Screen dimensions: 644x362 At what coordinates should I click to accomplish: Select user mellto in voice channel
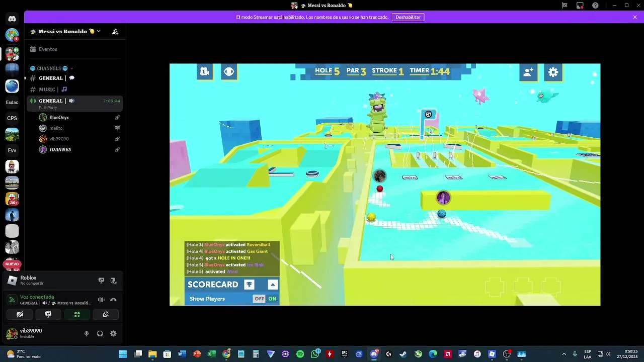click(x=79, y=128)
